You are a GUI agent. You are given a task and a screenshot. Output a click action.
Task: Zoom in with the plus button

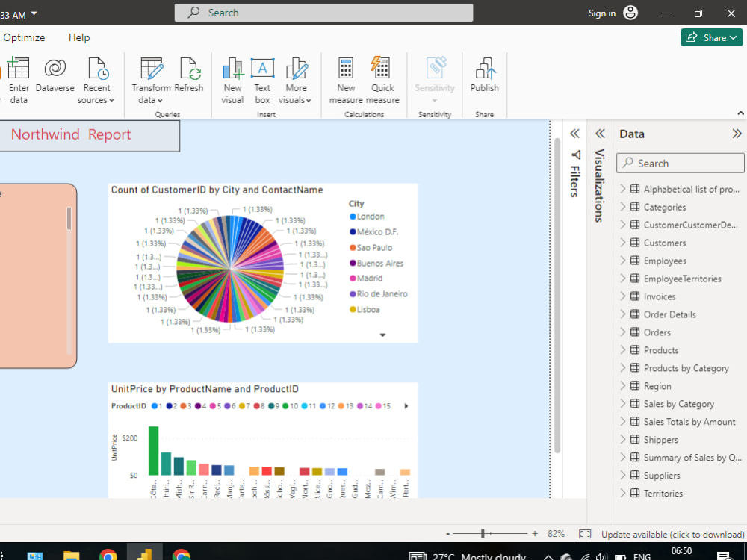535,534
